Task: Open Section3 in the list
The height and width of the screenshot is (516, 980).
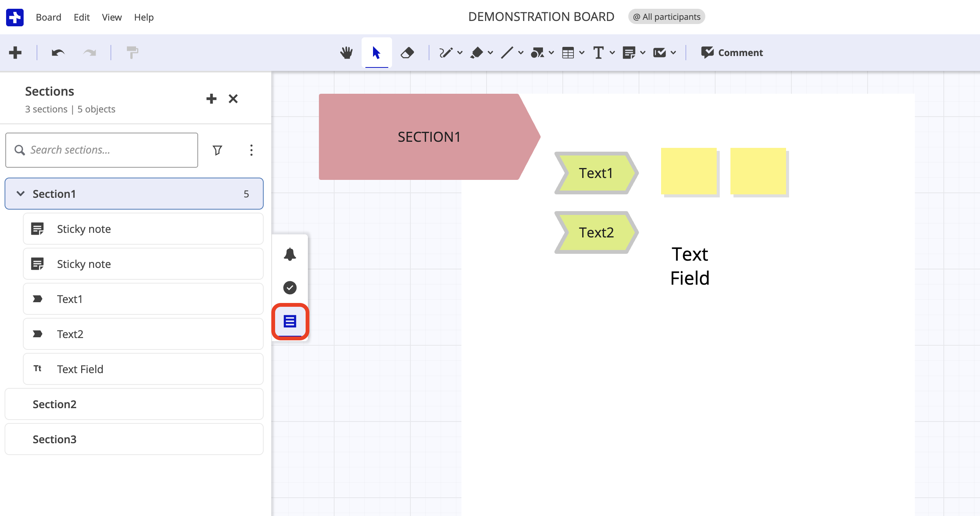Action: (x=134, y=439)
